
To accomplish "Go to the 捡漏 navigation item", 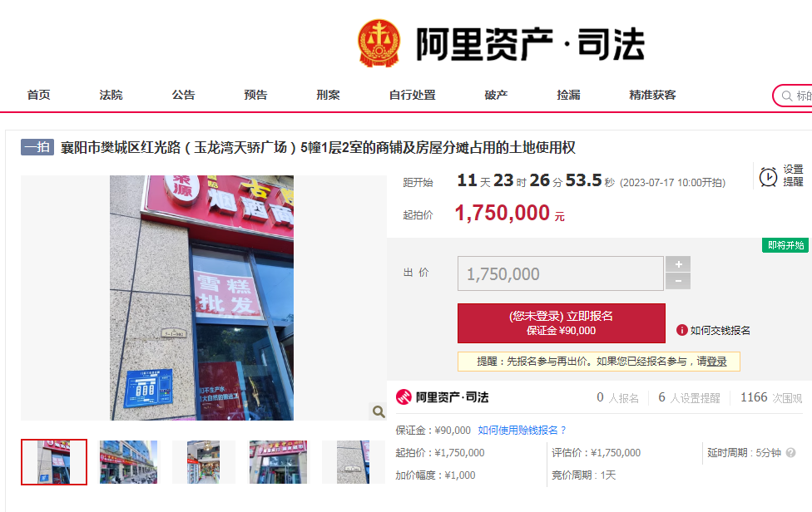I will click(x=568, y=95).
